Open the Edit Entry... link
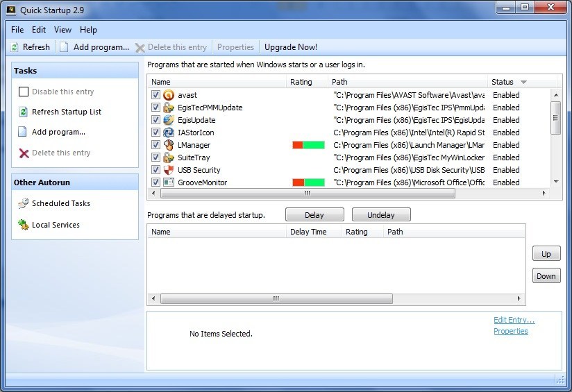 pos(514,320)
